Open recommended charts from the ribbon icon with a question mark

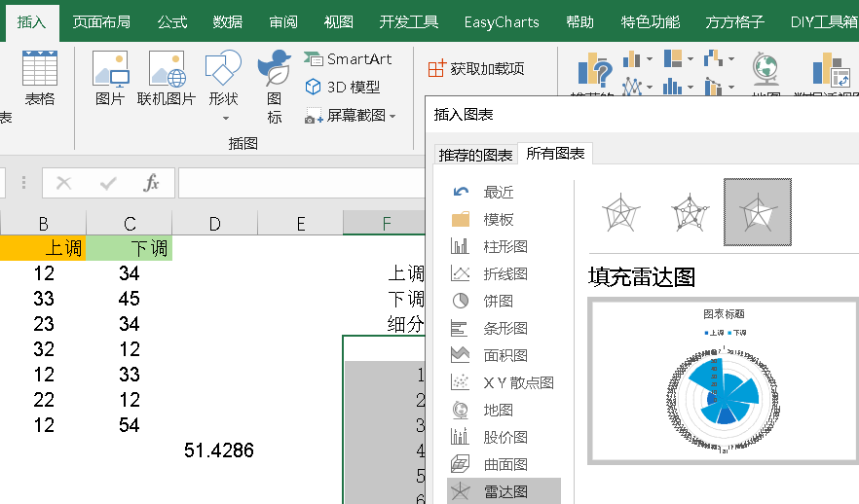tap(595, 72)
